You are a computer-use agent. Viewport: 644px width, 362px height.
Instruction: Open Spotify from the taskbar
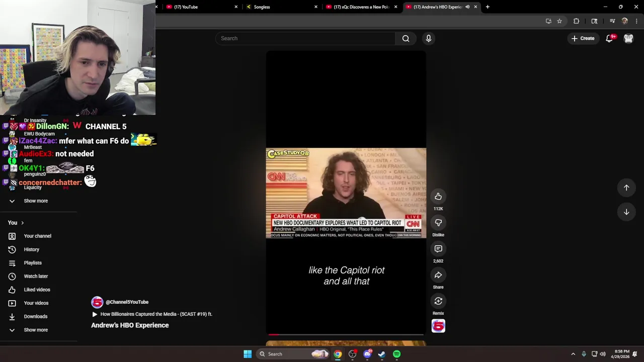pyautogui.click(x=397, y=354)
